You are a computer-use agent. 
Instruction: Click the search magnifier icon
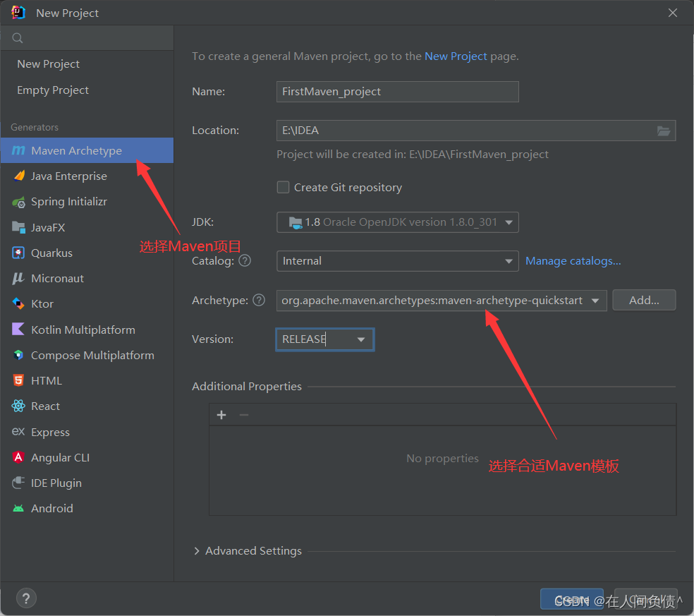(17, 38)
